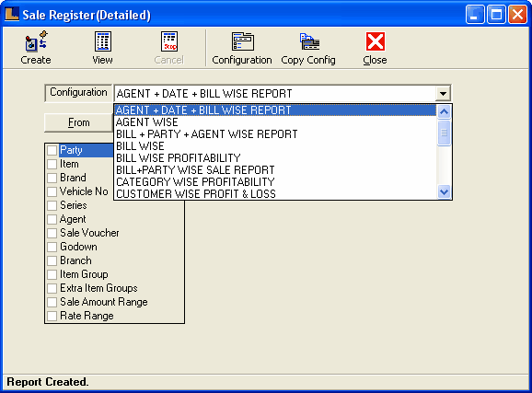Click the dropdown list scroll-down arrow

point(444,192)
